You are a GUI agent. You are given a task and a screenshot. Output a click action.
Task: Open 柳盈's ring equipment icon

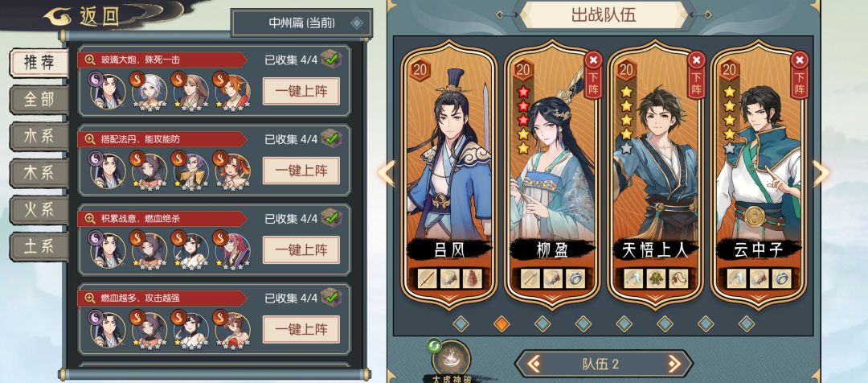(x=575, y=278)
